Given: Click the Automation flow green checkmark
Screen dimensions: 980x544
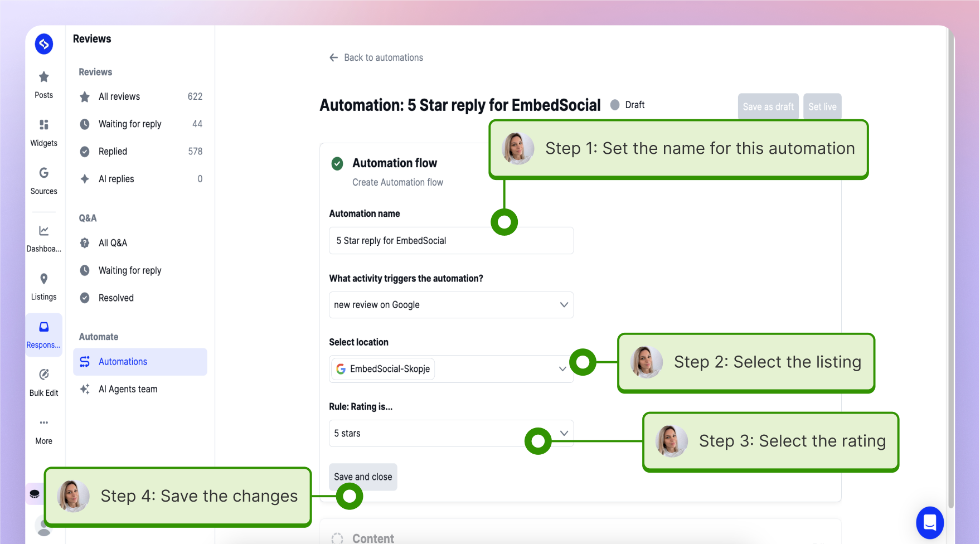Looking at the screenshot, I should (337, 163).
